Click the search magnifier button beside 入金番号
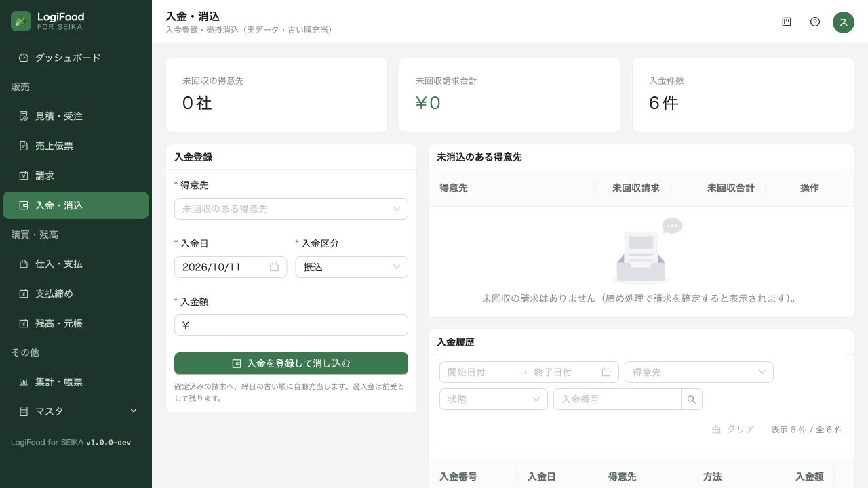Viewport: 868px width, 488px height. point(692,399)
